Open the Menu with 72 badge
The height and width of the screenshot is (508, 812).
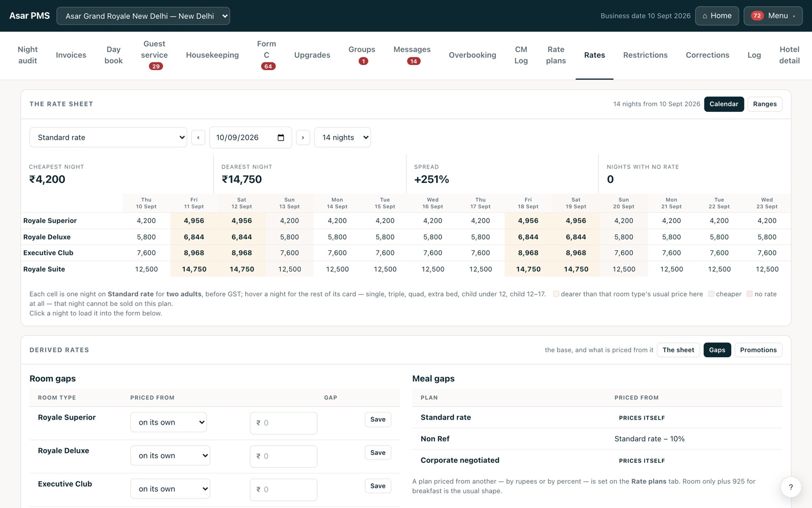(x=773, y=16)
